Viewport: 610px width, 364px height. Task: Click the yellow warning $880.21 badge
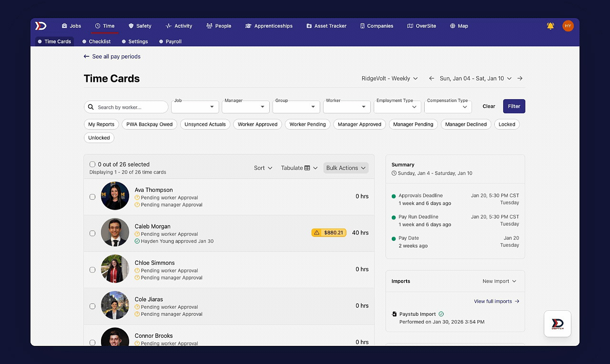point(329,233)
